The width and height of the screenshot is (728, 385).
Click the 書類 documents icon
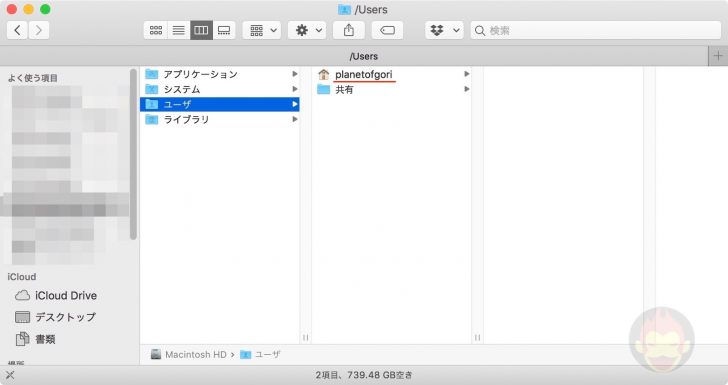pyautogui.click(x=22, y=339)
